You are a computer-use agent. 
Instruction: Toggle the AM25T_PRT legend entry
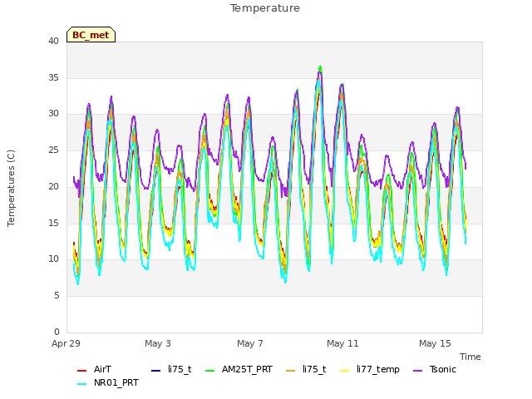click(x=239, y=369)
